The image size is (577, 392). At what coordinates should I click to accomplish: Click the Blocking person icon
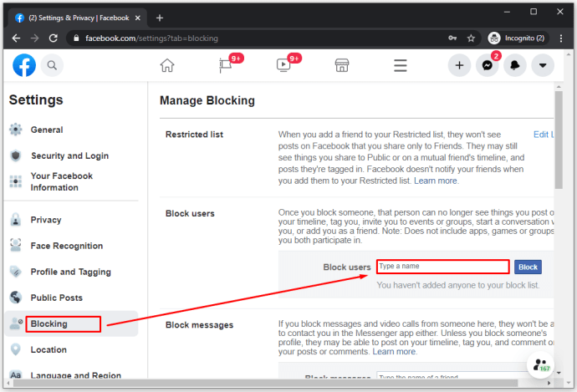coord(16,323)
